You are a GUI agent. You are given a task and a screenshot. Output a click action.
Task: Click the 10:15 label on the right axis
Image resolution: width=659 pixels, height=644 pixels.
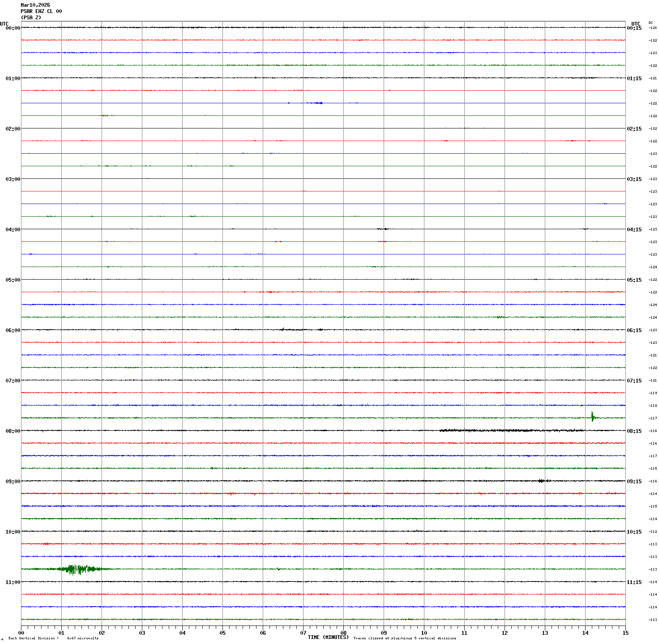[x=634, y=532]
